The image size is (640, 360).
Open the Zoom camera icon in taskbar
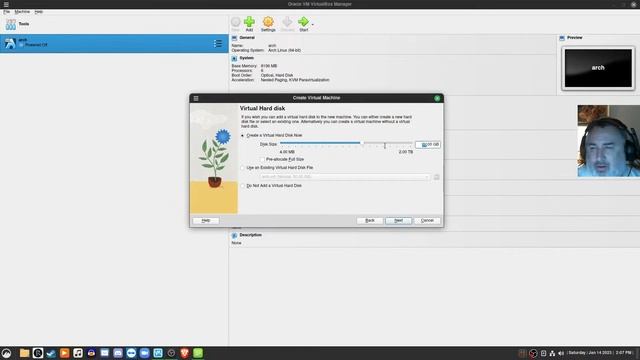coord(144,353)
